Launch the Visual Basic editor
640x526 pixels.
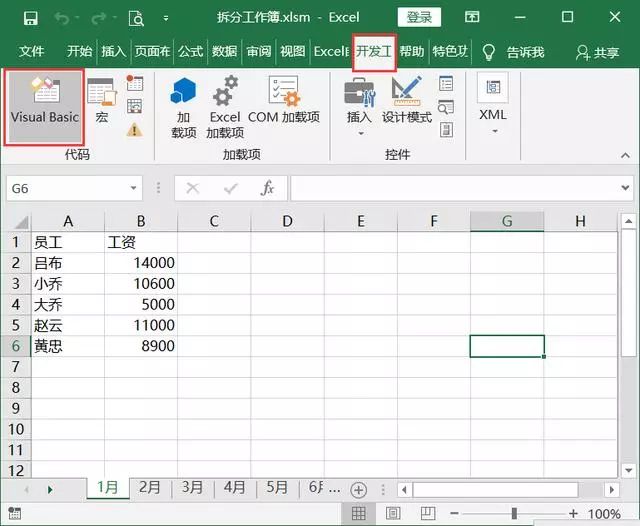[44, 107]
